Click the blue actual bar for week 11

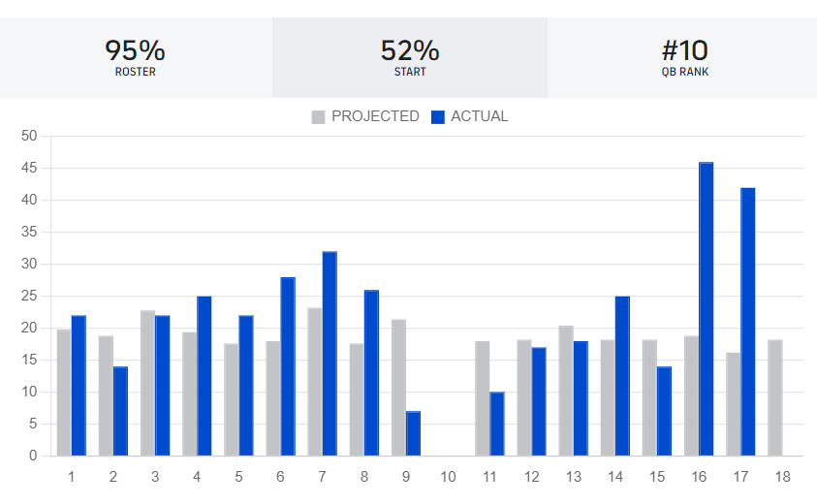tap(497, 424)
